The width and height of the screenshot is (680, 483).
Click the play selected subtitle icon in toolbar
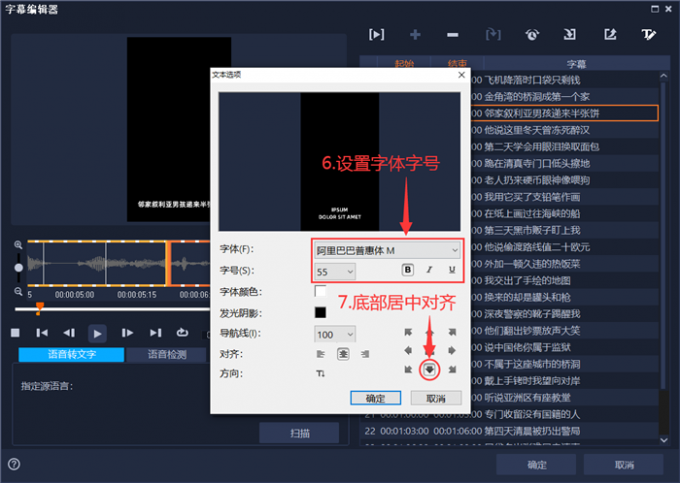[376, 34]
